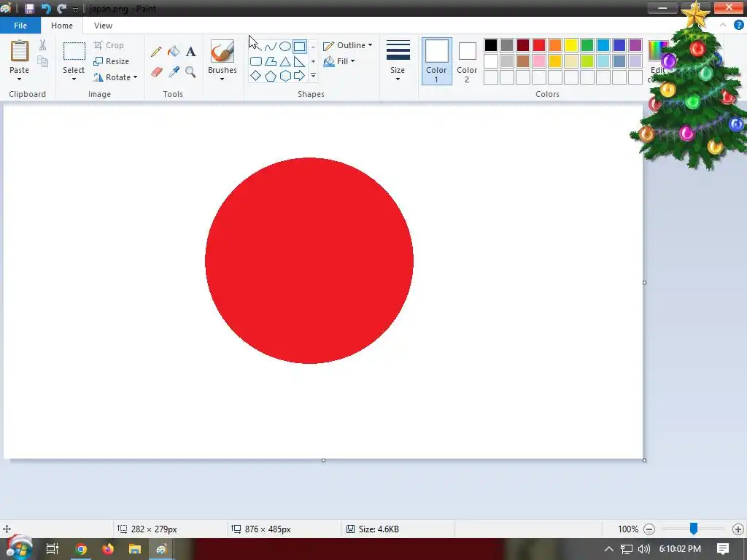Choose the Triangle shape
Image resolution: width=747 pixels, height=560 pixels.
click(x=285, y=61)
